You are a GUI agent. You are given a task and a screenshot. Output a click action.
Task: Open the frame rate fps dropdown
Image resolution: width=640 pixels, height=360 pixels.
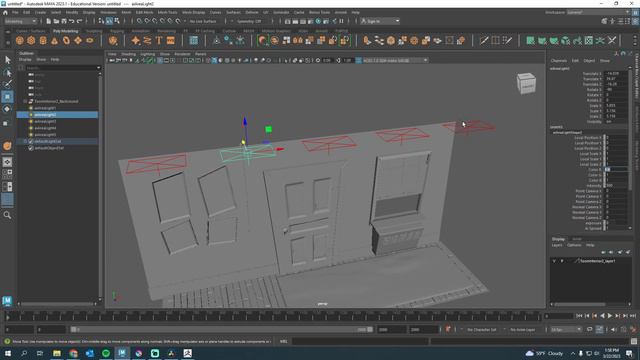(x=566, y=329)
